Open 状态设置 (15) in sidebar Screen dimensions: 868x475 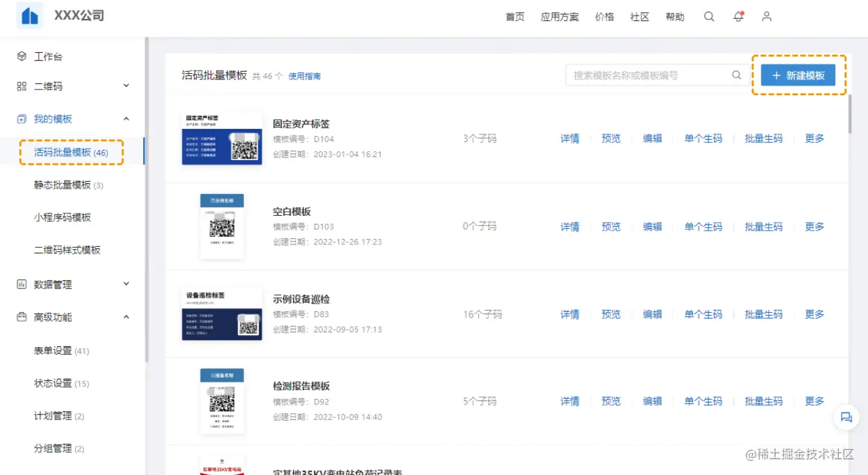[x=62, y=383]
